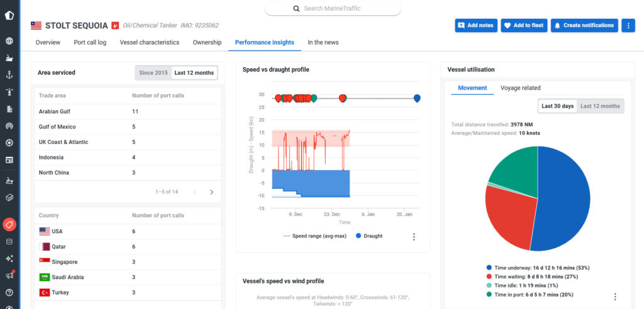Toggle Draught legend series
This screenshot has width=644, height=309.
(x=369, y=236)
